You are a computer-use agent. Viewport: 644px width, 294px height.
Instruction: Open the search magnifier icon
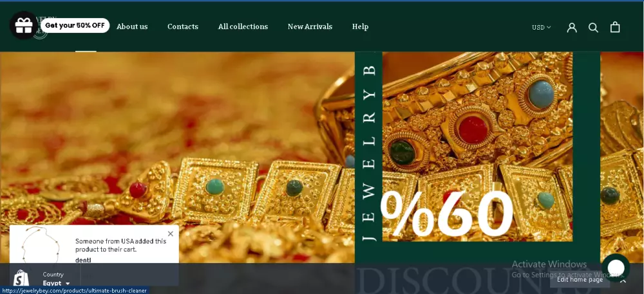[593, 28]
